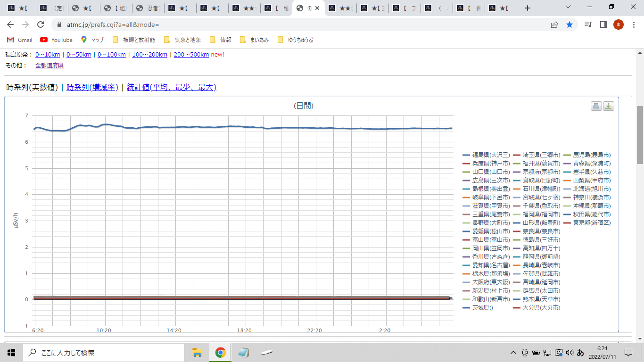Click the 愛知県(名古屋) legend color line
The image size is (644, 362).
(x=466, y=265)
